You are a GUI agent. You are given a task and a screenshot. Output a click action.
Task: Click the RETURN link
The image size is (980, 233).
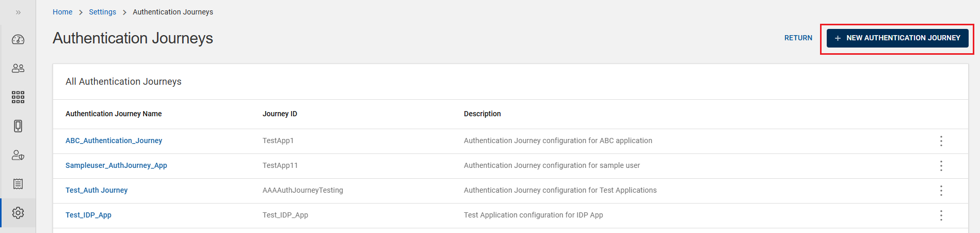(798, 38)
